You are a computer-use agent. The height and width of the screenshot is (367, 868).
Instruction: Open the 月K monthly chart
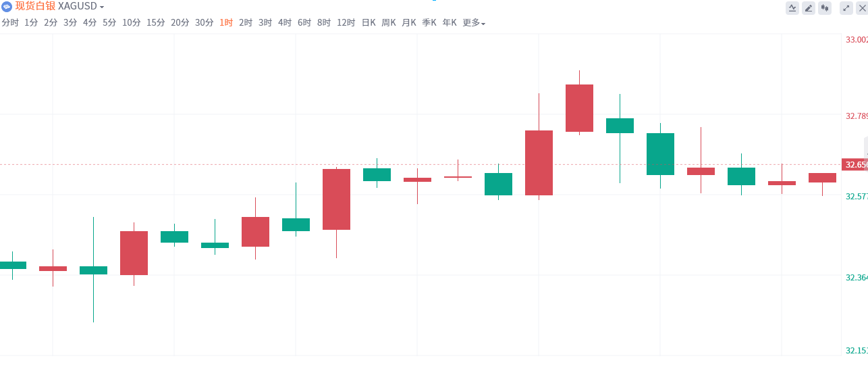(x=409, y=23)
